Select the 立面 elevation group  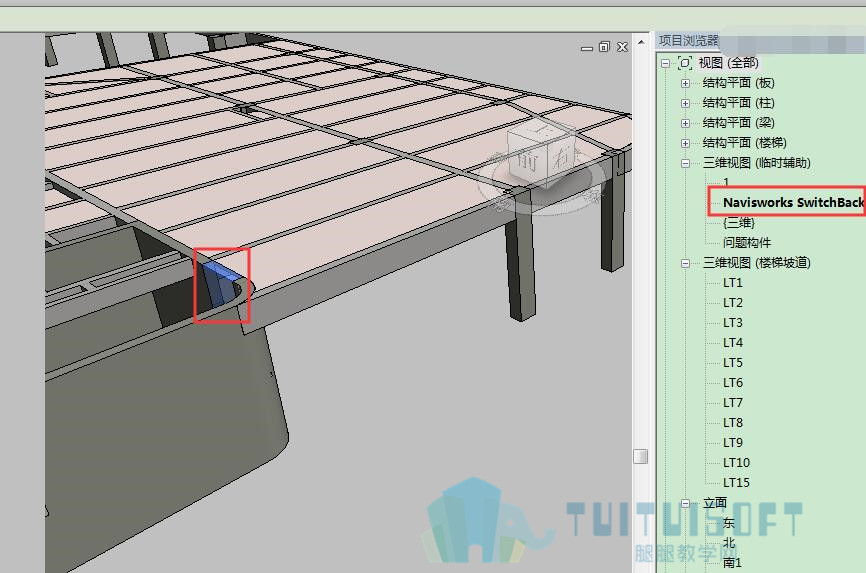tap(715, 503)
